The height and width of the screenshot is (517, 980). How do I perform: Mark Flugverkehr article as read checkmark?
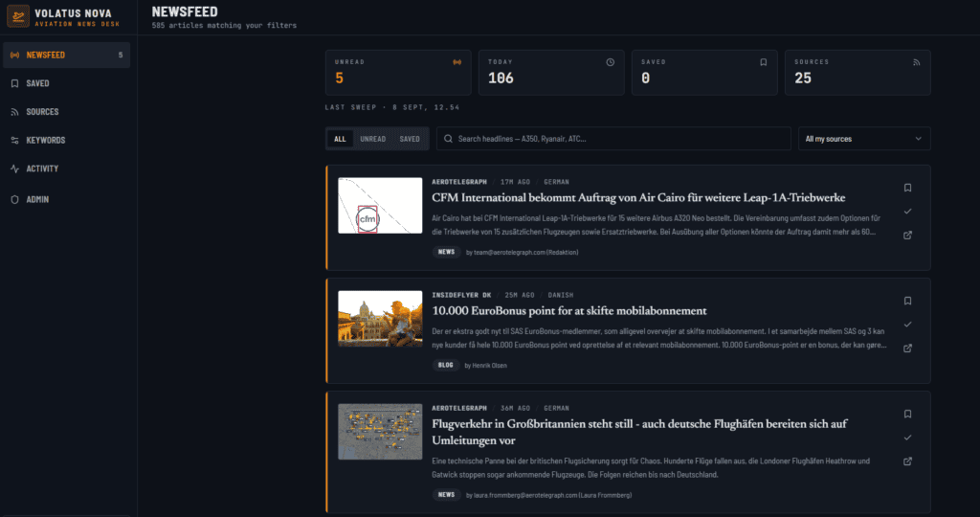pyautogui.click(x=907, y=438)
